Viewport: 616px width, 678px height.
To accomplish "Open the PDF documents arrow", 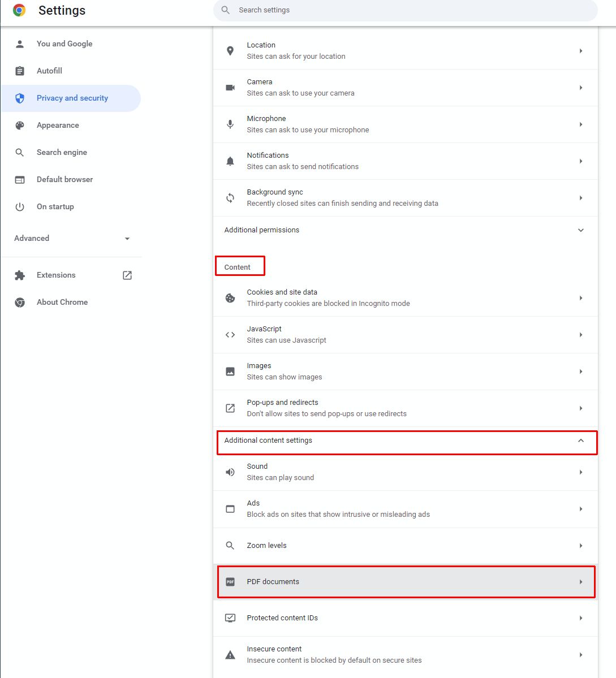I will click(x=580, y=582).
